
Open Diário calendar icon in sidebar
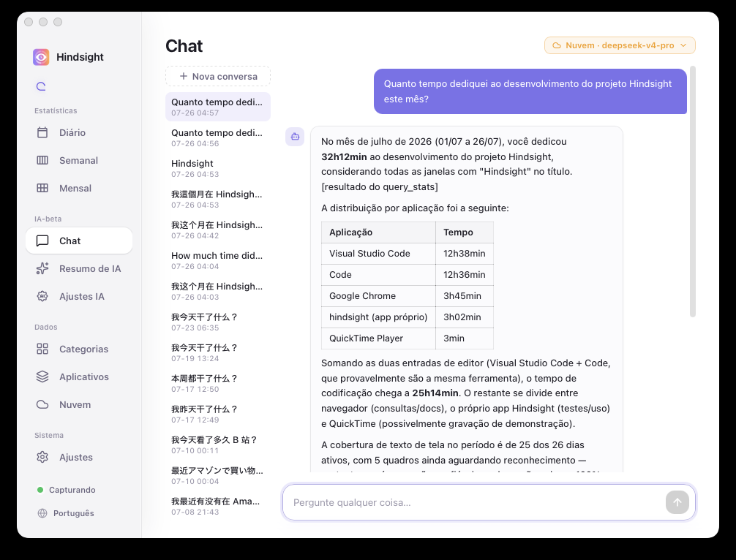[x=42, y=133]
